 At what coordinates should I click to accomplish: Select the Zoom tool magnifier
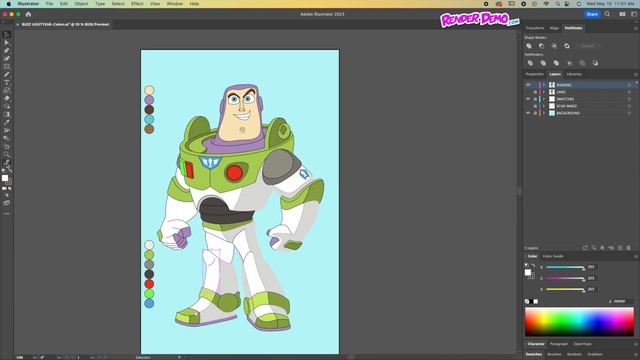point(7,154)
